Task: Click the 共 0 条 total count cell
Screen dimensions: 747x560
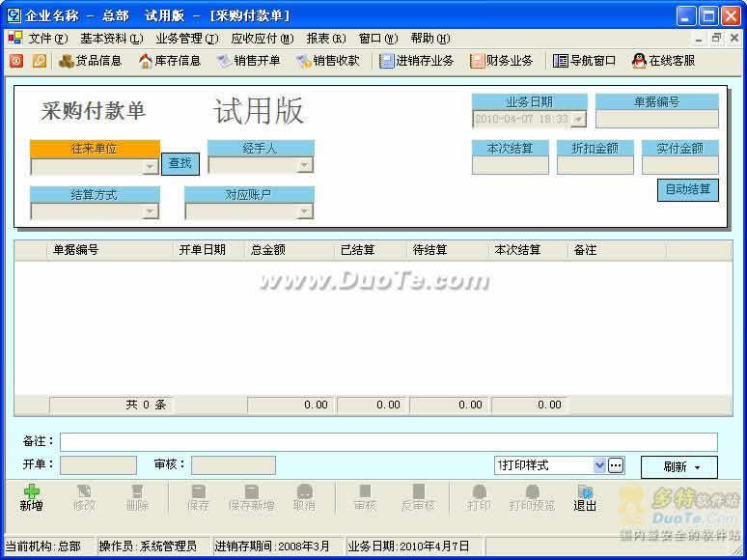Action: [x=111, y=406]
